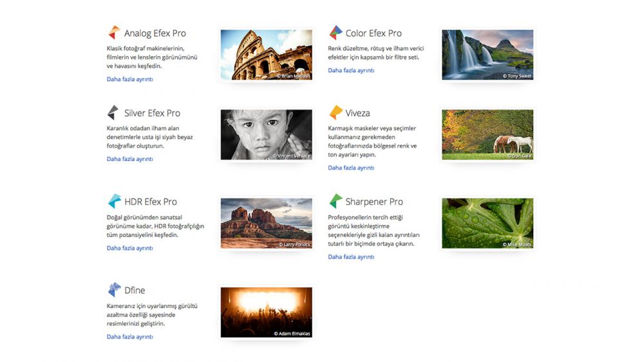Click the black and white child portrait
Image resolution: width=644 pixels, height=362 pixels.
coord(266,135)
